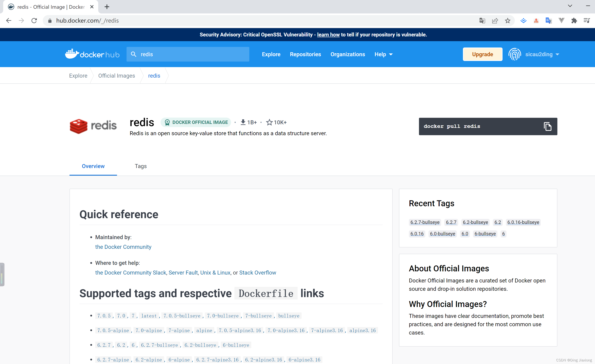Click the left edge side panel handle
595x364 pixels.
[2, 275]
